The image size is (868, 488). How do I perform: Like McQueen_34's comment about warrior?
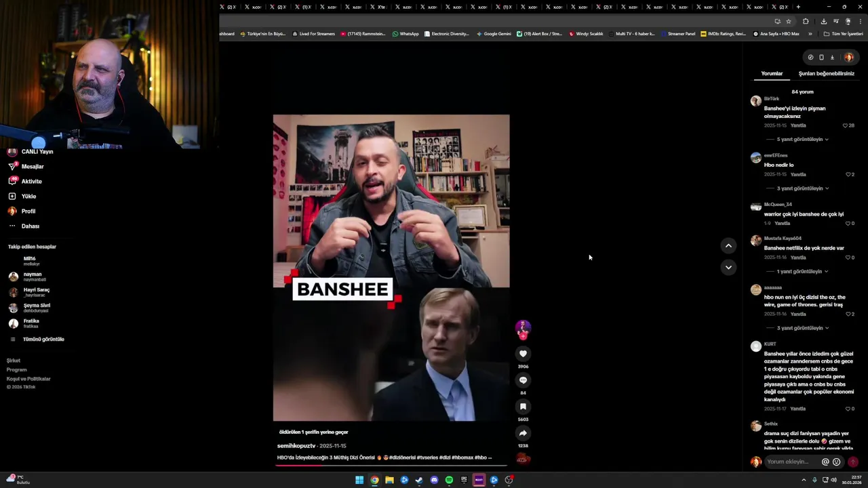(x=850, y=224)
